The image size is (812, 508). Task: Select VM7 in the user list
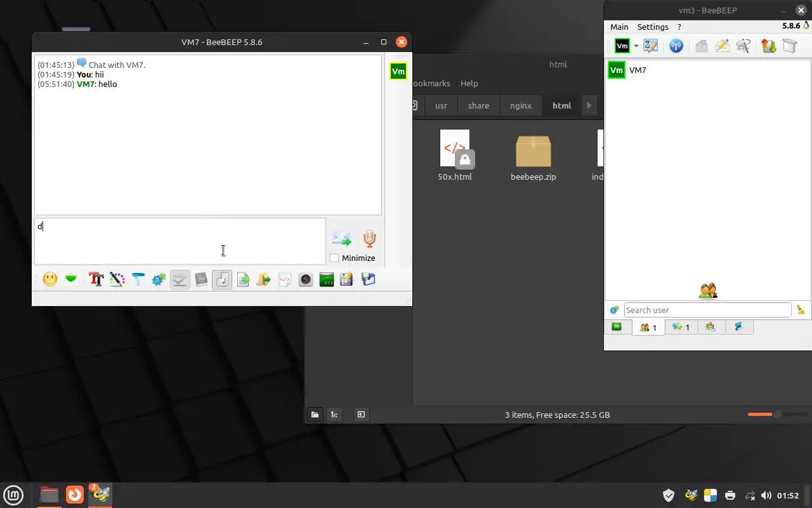click(x=707, y=70)
